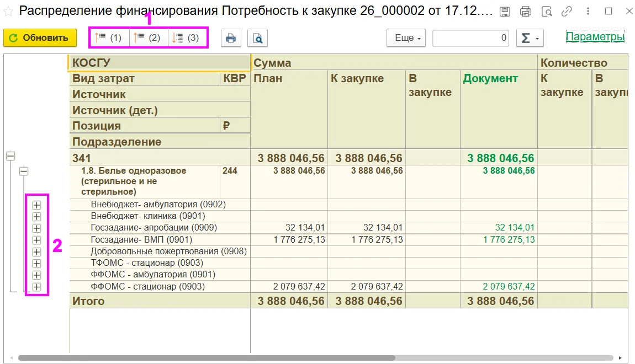
Task: Click Документ value 32 134,01
Action: click(x=515, y=228)
